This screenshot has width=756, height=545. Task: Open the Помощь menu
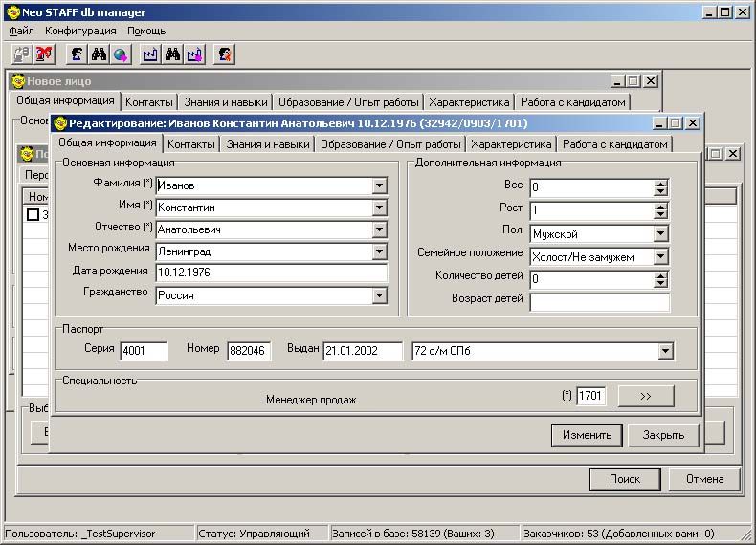[146, 31]
